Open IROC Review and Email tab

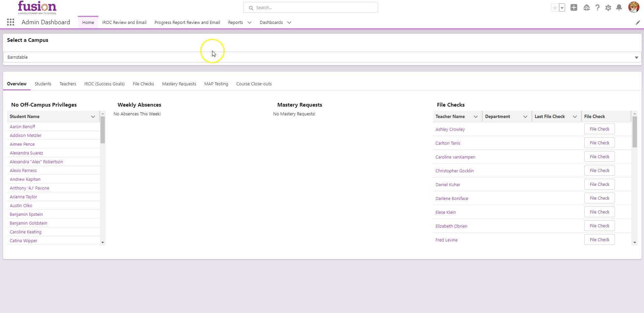point(124,23)
